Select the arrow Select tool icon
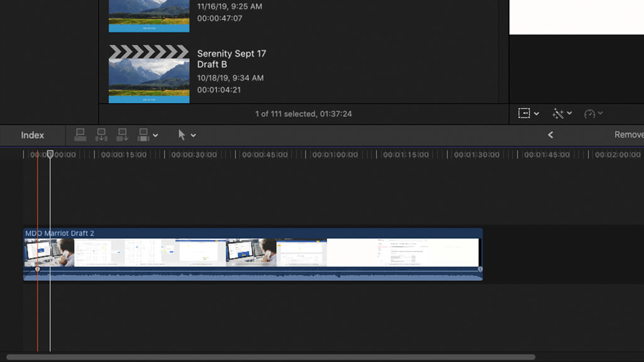The image size is (644, 362). [x=182, y=134]
